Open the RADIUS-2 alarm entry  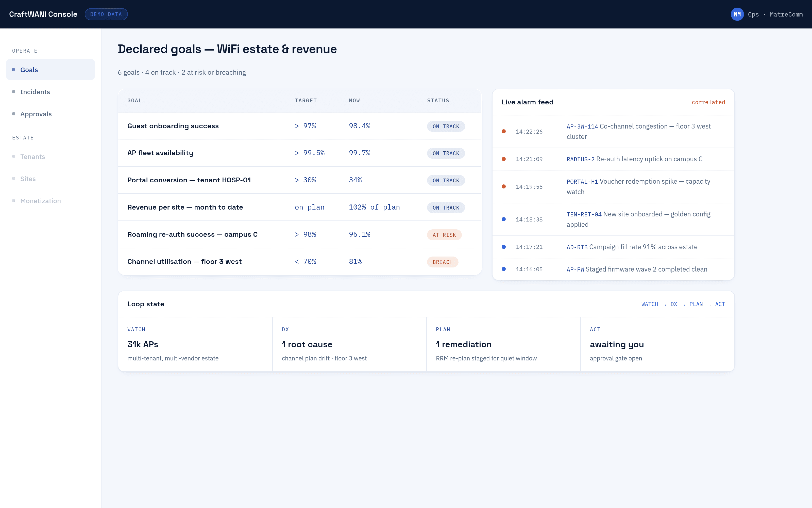[x=613, y=159]
